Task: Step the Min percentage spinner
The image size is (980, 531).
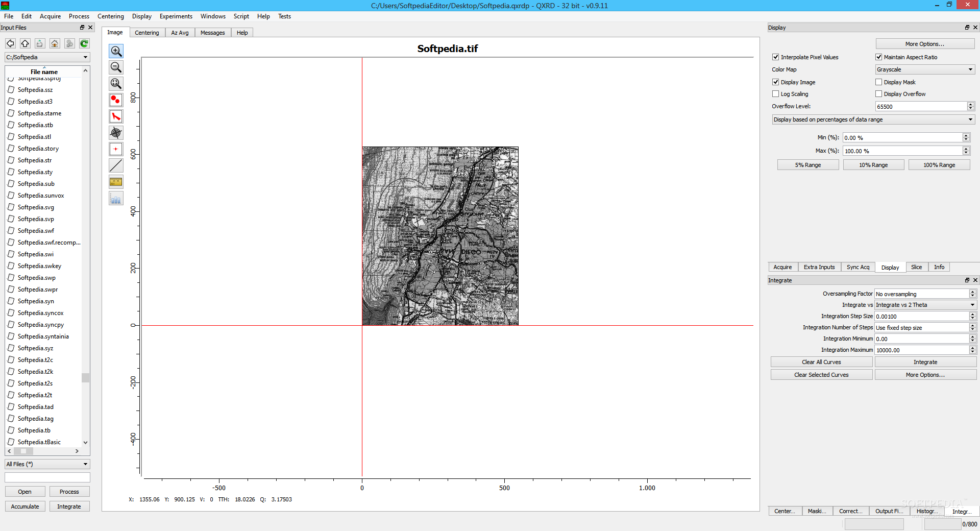Action: [966, 138]
